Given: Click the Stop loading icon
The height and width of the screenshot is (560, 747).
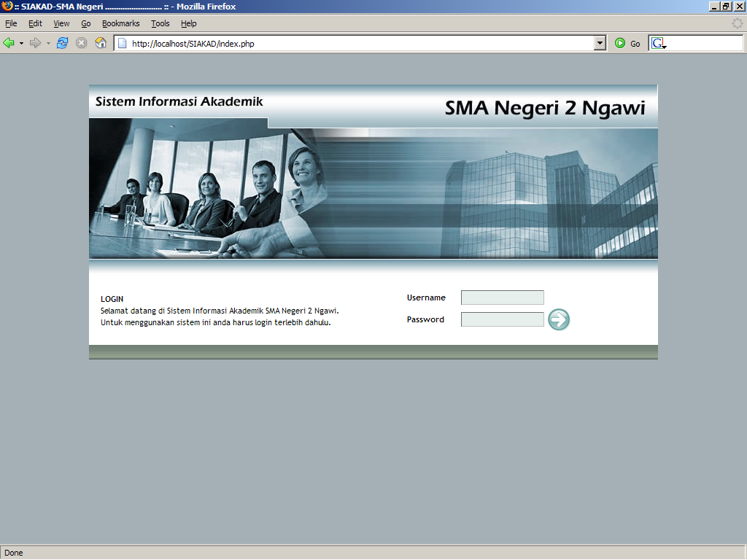Looking at the screenshot, I should (80, 42).
